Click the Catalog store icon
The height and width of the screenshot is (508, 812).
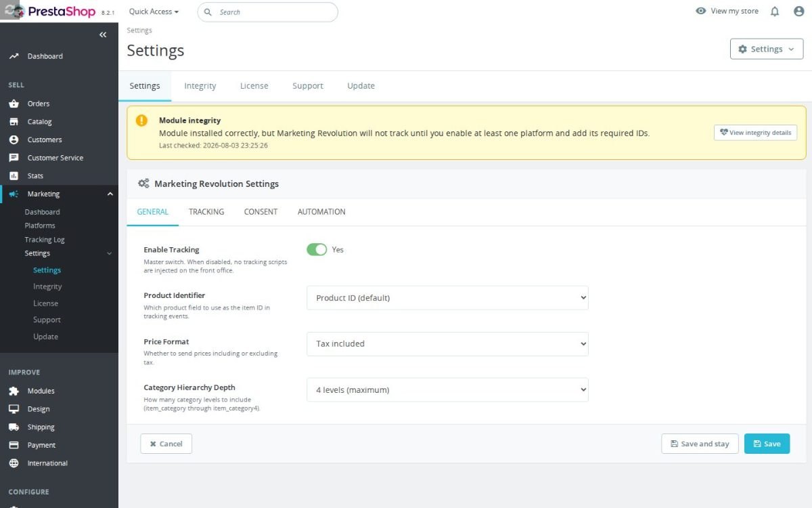(14, 122)
